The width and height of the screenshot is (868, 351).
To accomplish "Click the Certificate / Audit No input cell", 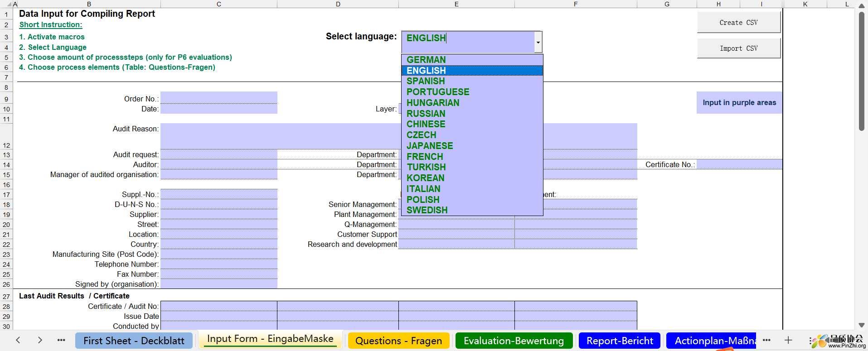I will coord(219,306).
